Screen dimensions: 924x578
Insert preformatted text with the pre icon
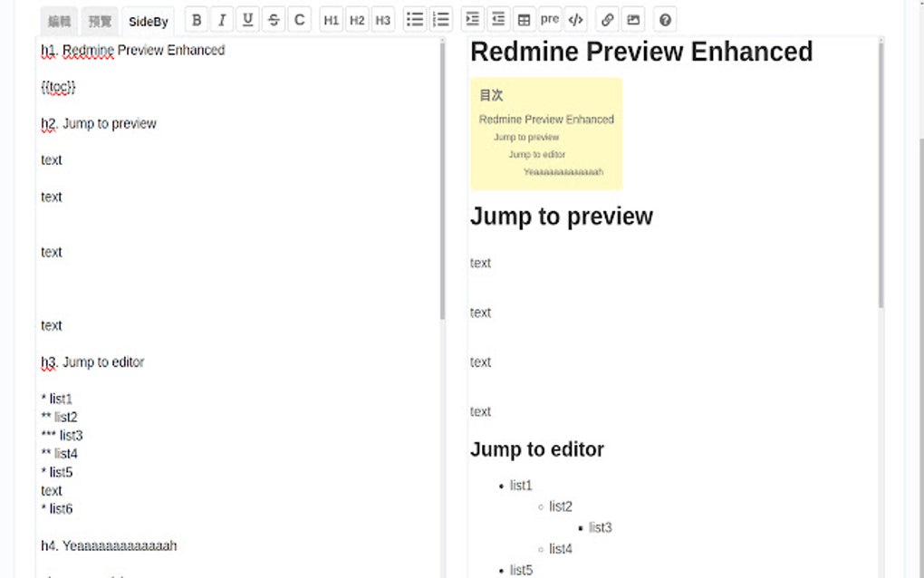pos(549,19)
